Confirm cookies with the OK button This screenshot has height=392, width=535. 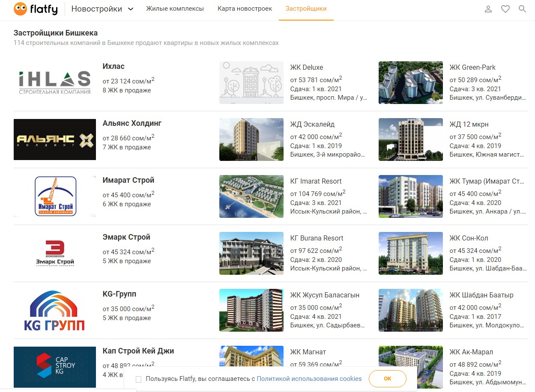click(387, 379)
